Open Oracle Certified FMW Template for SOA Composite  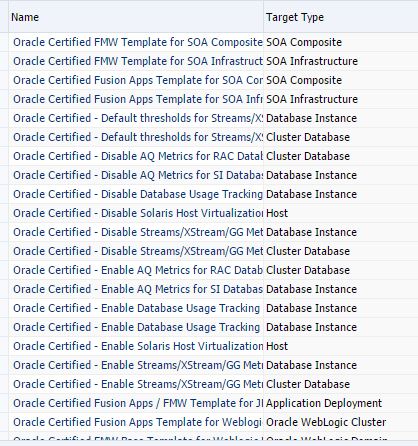tap(138, 42)
